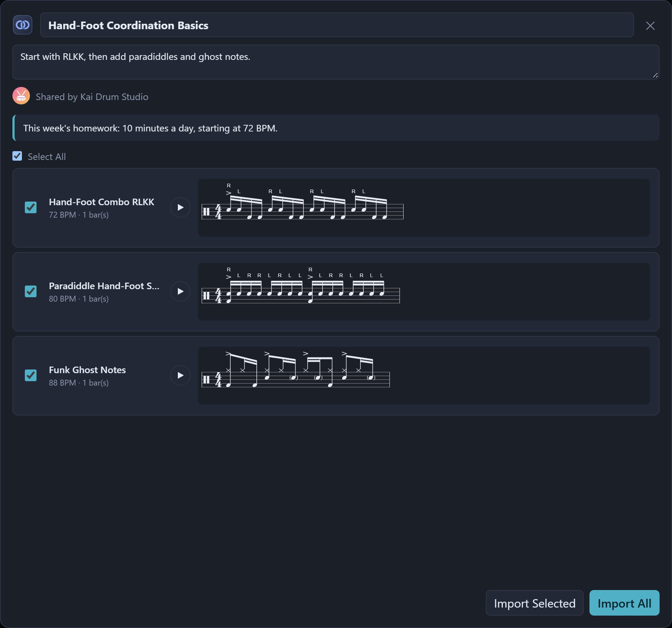Click the '88 BPM · 1 bar(s)' text
This screenshot has height=628, width=672.
(79, 383)
